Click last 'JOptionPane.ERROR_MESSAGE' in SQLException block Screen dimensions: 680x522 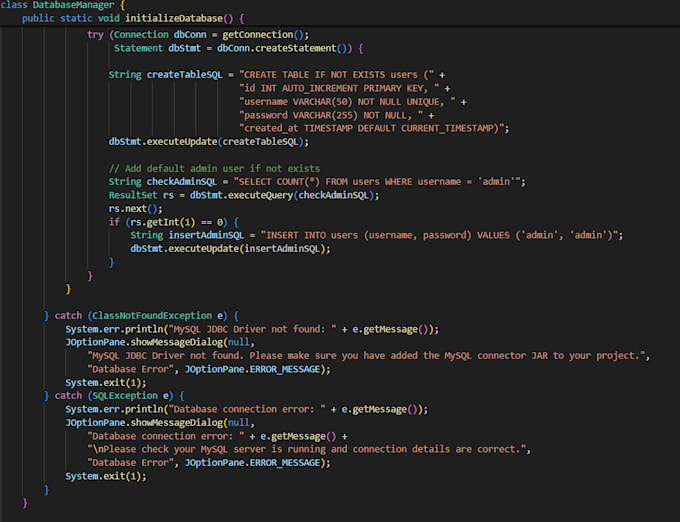tap(252, 463)
